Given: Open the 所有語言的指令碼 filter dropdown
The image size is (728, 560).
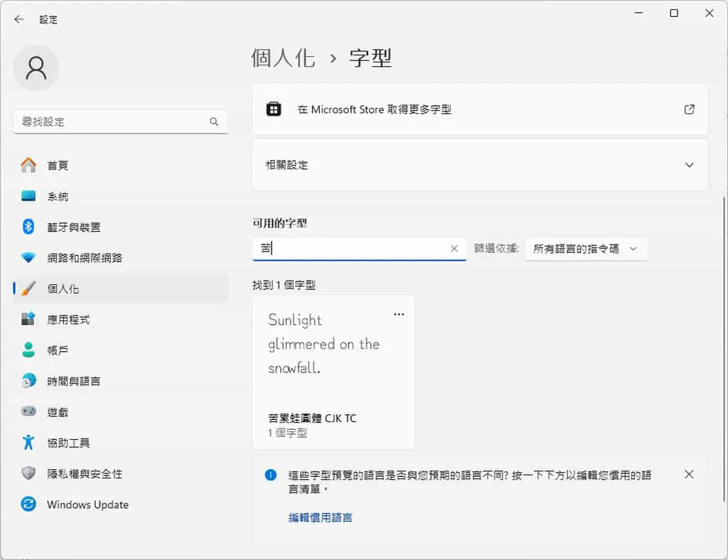Looking at the screenshot, I should (x=586, y=249).
